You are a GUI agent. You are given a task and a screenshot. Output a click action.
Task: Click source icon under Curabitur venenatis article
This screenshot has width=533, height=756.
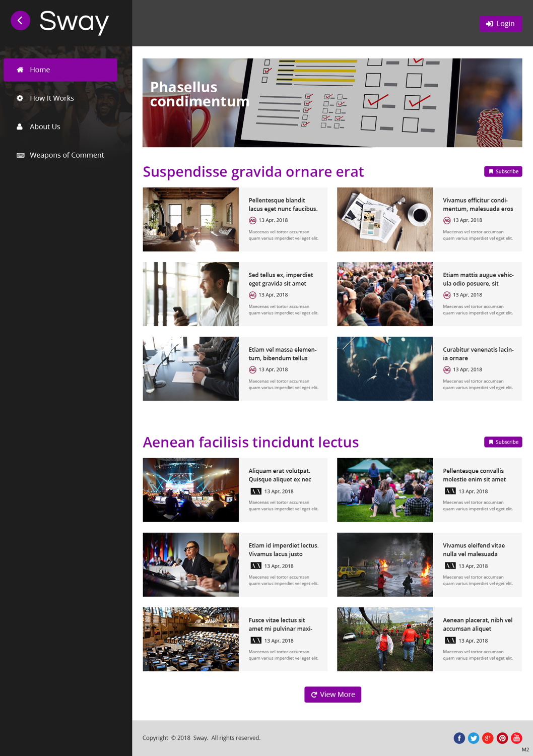[447, 369]
